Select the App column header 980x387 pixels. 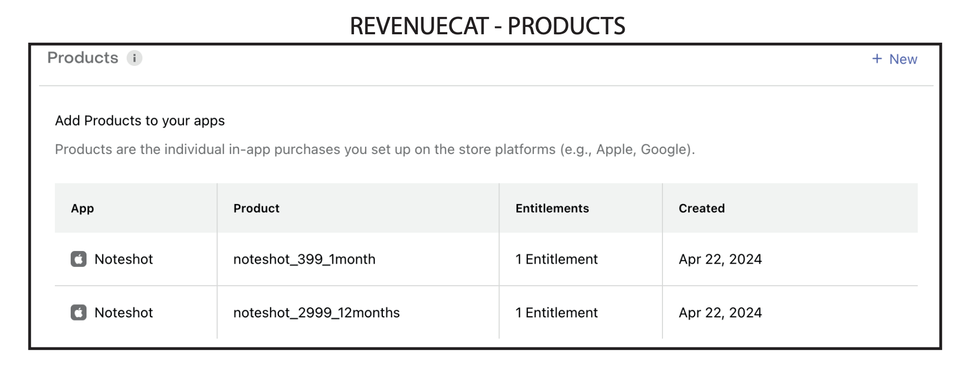(82, 208)
